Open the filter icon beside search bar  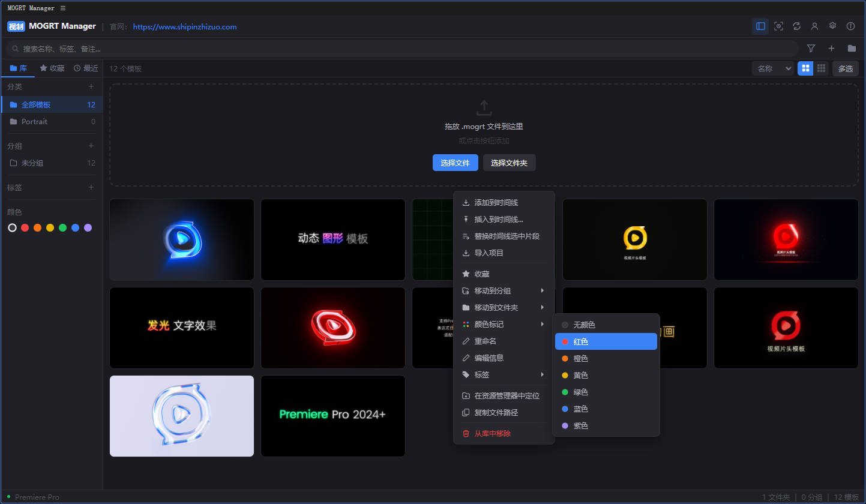click(811, 48)
